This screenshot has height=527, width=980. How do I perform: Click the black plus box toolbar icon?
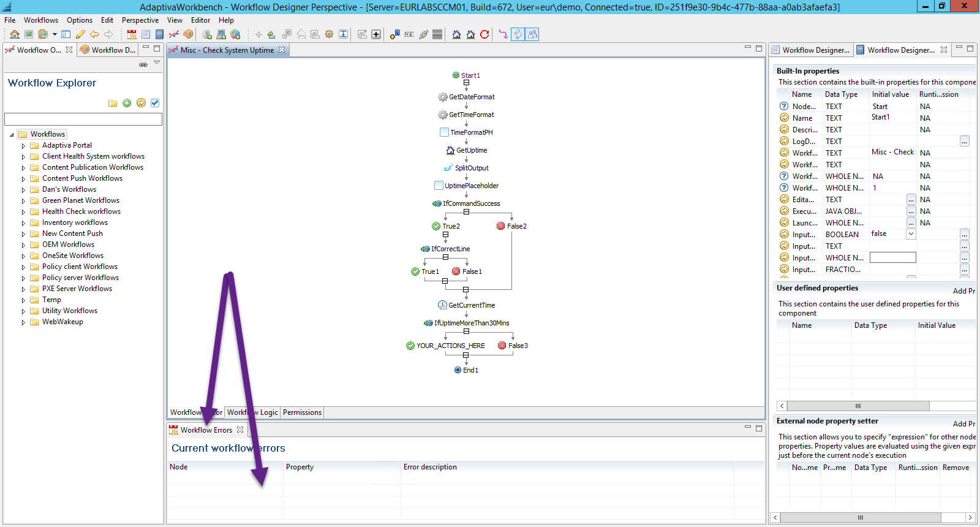coord(376,34)
